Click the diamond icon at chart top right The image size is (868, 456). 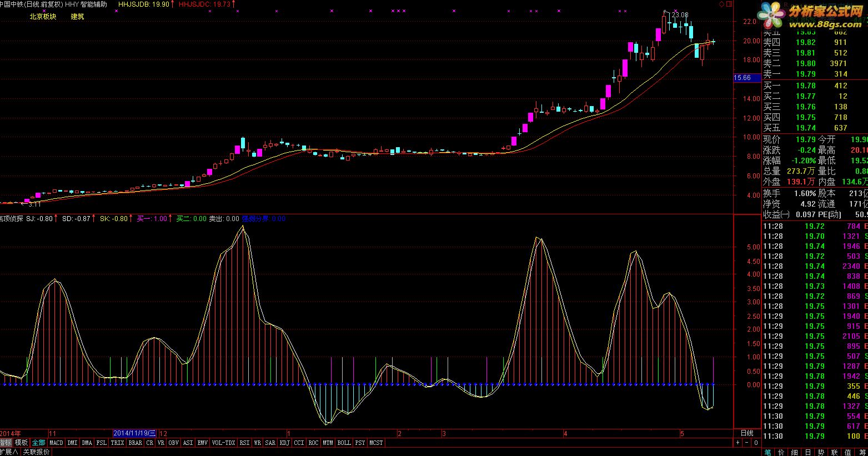(721, 4)
